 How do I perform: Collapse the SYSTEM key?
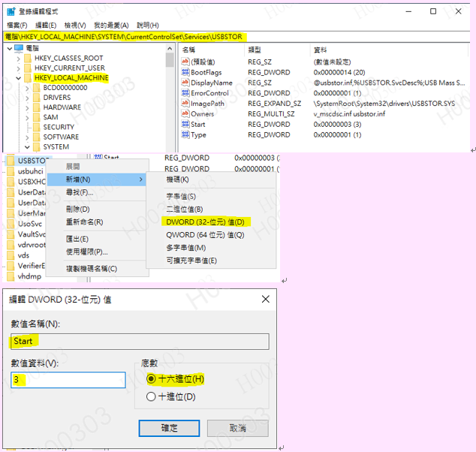[27, 147]
